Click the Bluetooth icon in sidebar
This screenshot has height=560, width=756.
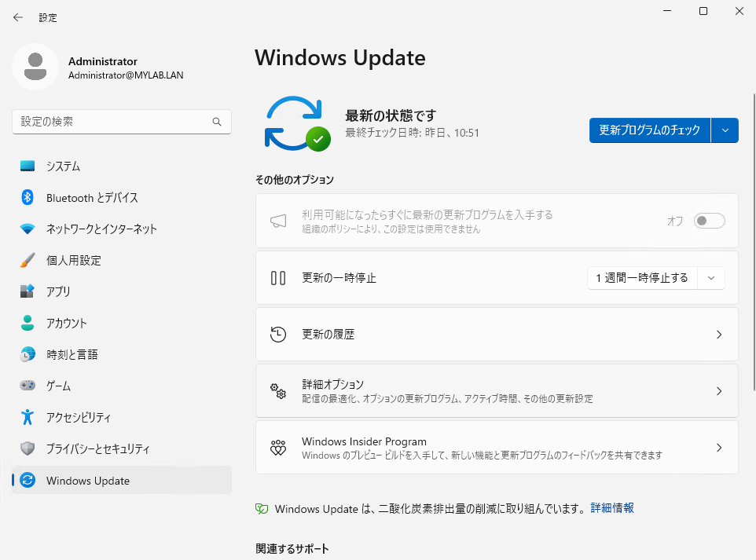coord(28,198)
